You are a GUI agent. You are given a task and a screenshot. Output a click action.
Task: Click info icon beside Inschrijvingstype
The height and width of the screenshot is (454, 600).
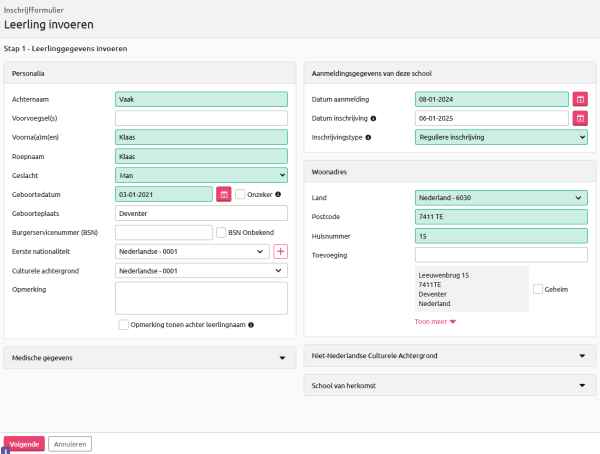pyautogui.click(x=369, y=137)
